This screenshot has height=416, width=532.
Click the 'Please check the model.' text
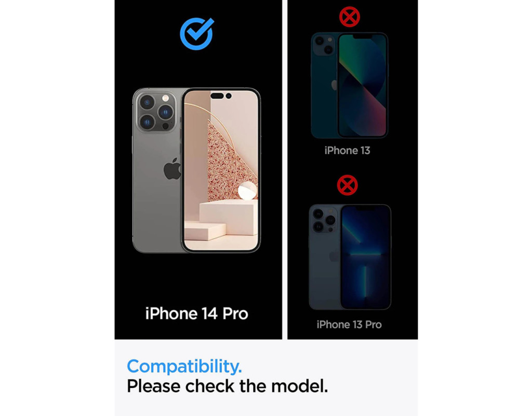[x=228, y=386]
